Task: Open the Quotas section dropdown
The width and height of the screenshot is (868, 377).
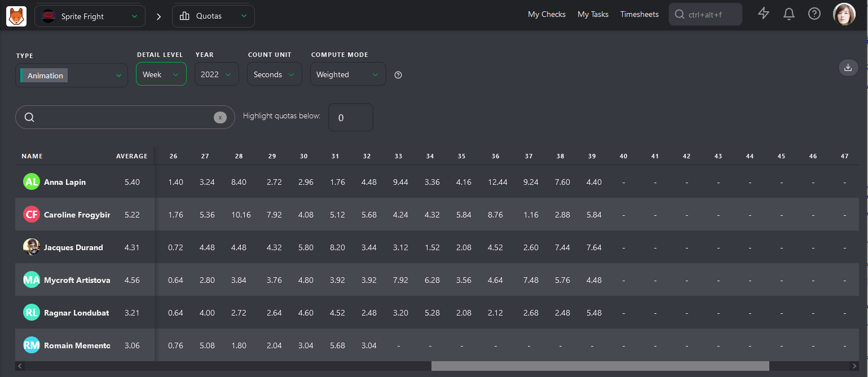Action: click(x=213, y=16)
